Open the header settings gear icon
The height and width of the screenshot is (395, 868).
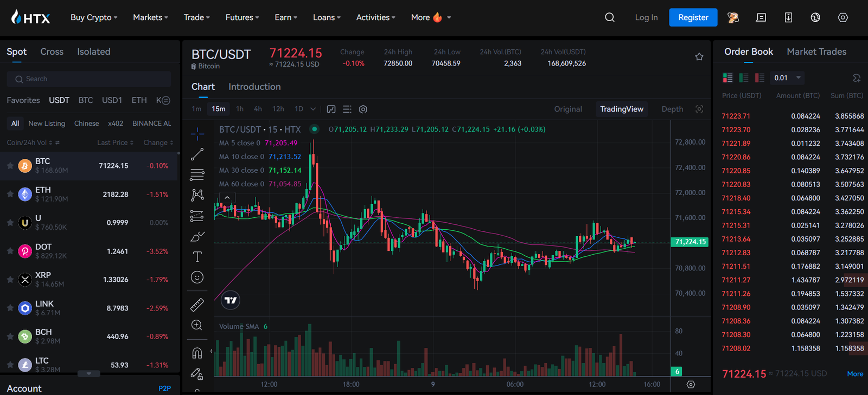pyautogui.click(x=843, y=17)
